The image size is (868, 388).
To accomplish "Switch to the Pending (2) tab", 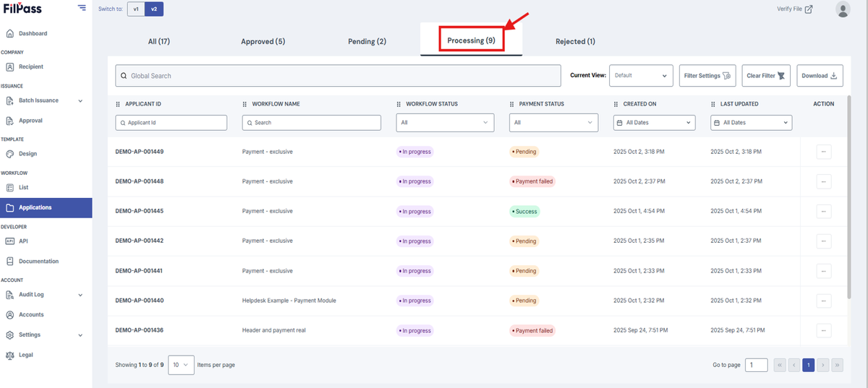I will click(x=367, y=41).
